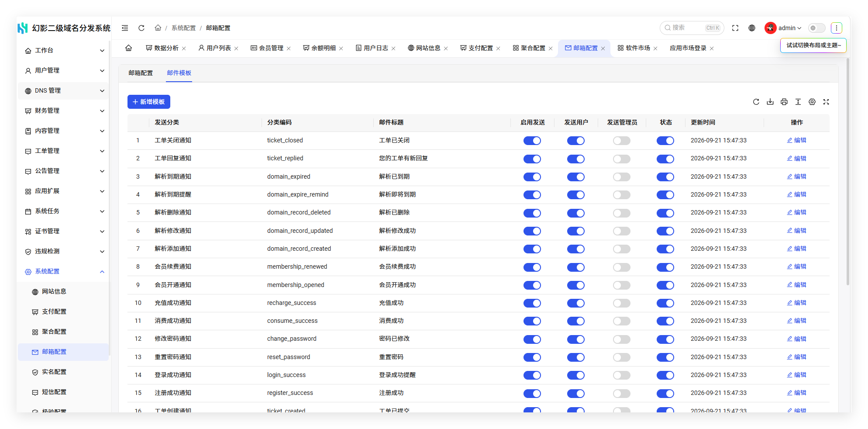Screen dimensions: 868x429
Task: Open 短信配置 in sidebar submenu
Action: 63,392
